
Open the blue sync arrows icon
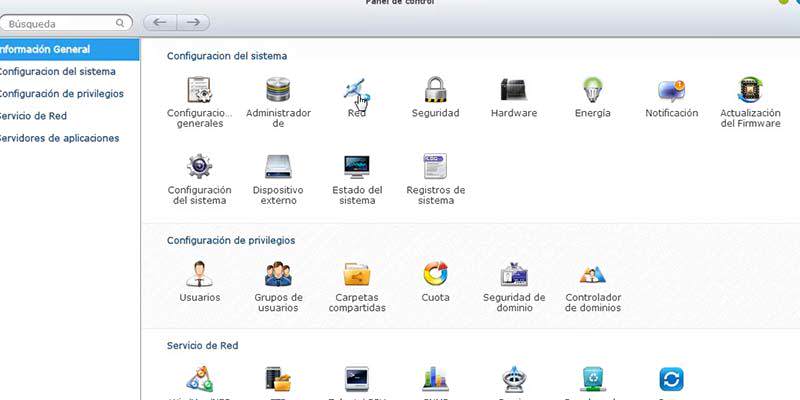pyautogui.click(x=671, y=380)
